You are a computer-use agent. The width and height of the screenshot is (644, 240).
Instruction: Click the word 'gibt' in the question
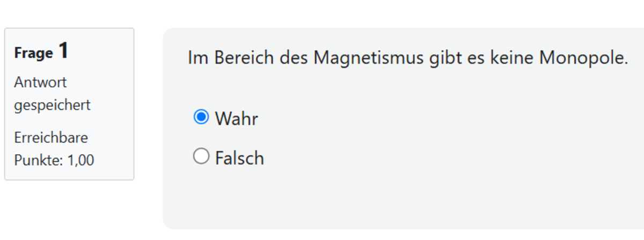click(443, 58)
